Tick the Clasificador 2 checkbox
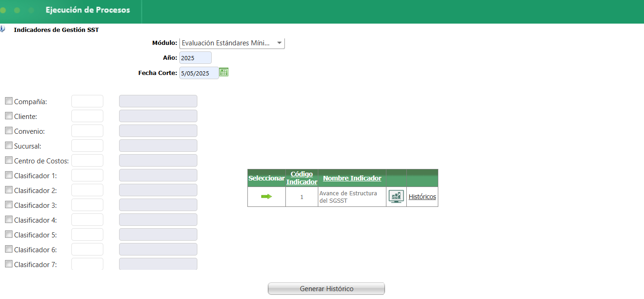This screenshot has width=644, height=299. 9,190
